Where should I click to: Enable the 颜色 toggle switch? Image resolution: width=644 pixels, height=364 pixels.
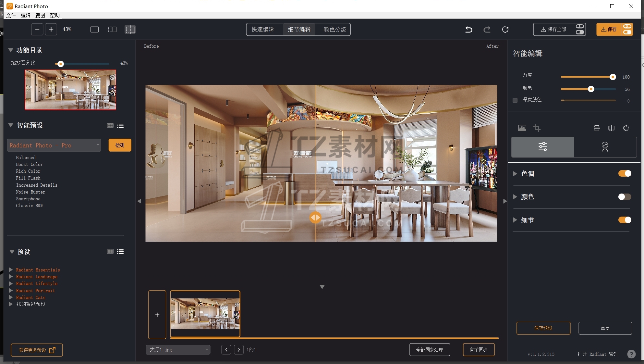pyautogui.click(x=625, y=197)
